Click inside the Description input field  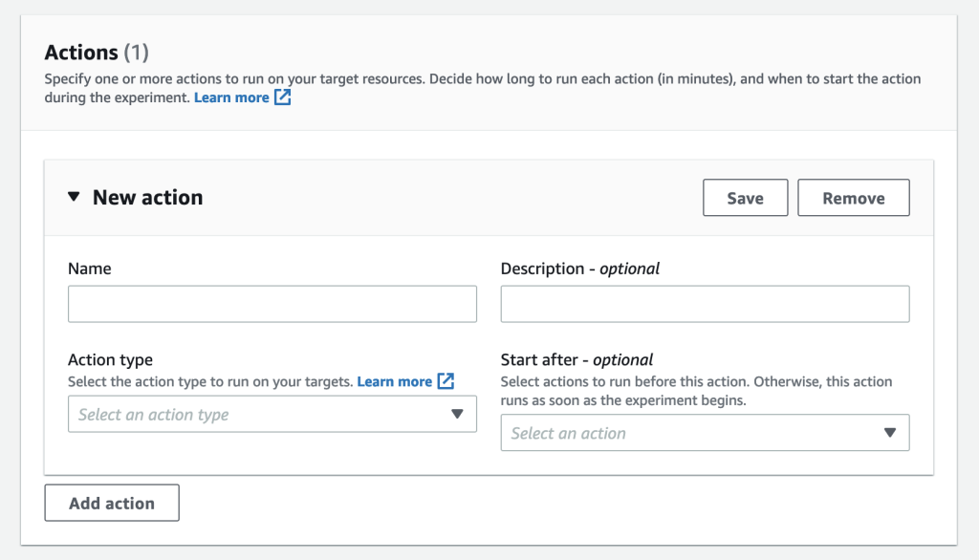click(705, 303)
